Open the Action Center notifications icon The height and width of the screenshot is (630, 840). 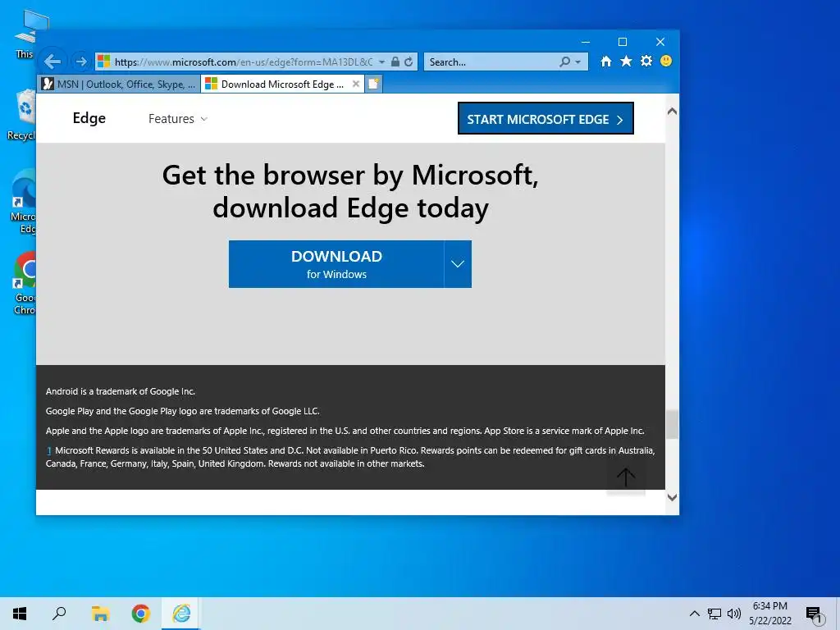(x=814, y=614)
